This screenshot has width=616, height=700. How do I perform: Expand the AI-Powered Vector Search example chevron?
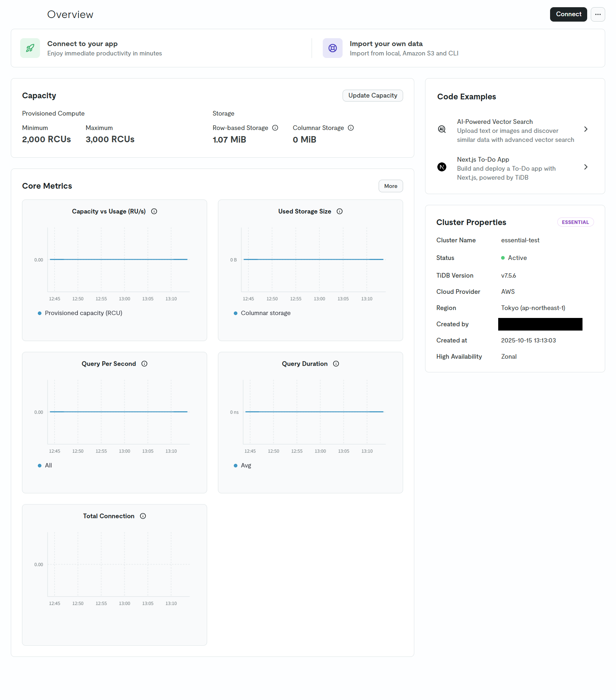click(586, 129)
